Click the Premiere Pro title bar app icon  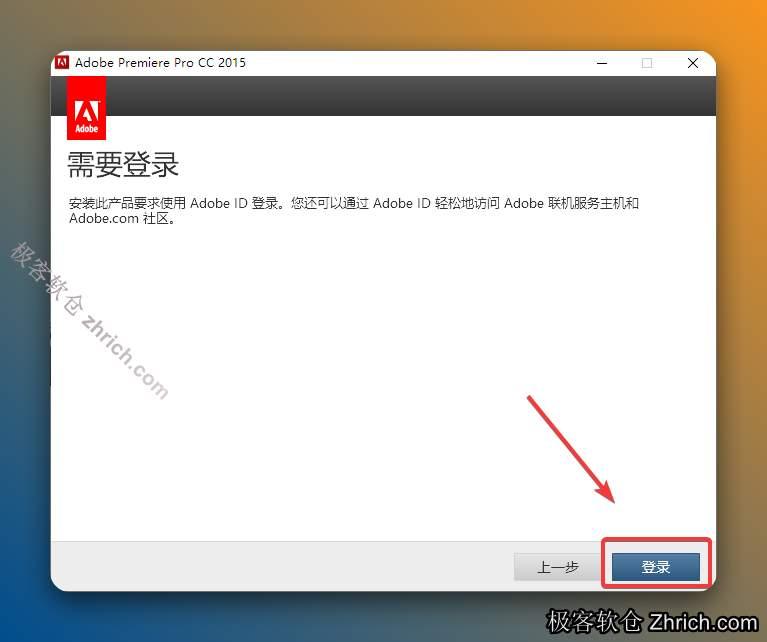click(62, 63)
